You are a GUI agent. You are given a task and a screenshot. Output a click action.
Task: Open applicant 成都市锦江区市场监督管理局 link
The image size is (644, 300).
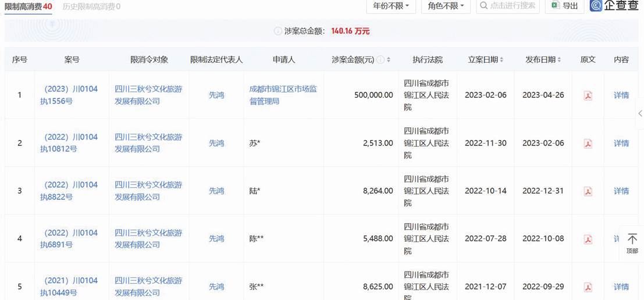coord(283,95)
